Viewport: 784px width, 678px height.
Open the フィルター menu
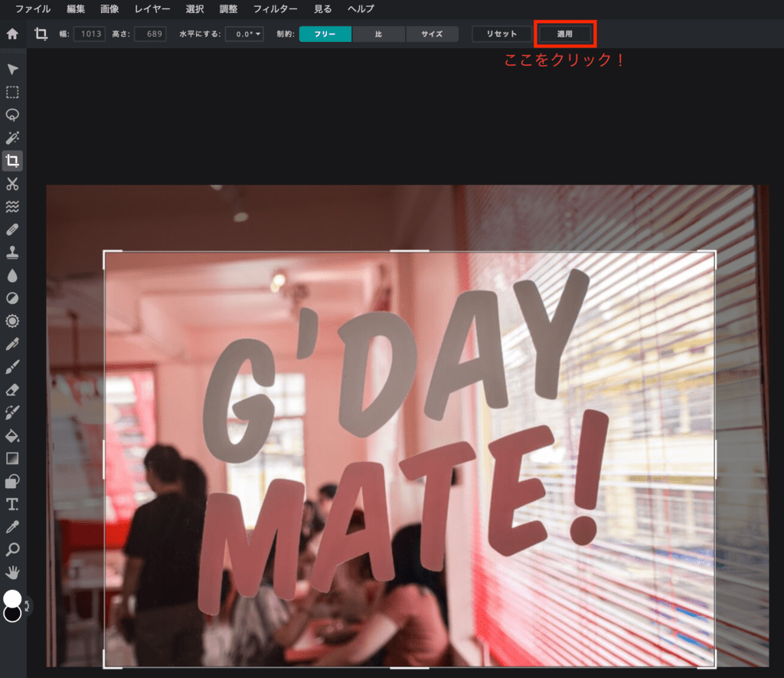[273, 9]
